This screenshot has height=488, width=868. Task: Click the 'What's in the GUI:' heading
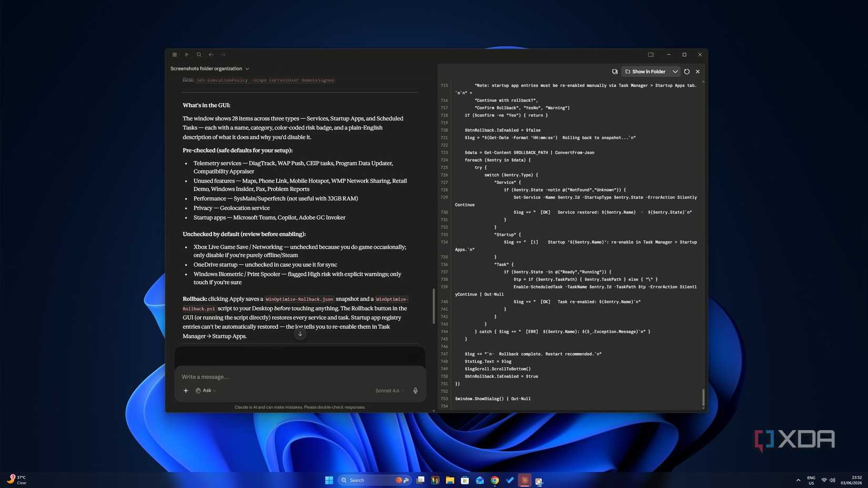[206, 105]
